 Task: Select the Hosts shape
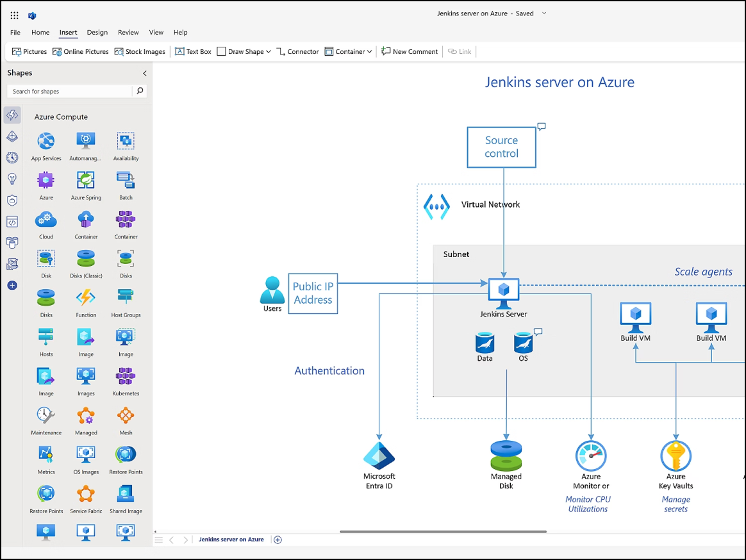point(46,343)
